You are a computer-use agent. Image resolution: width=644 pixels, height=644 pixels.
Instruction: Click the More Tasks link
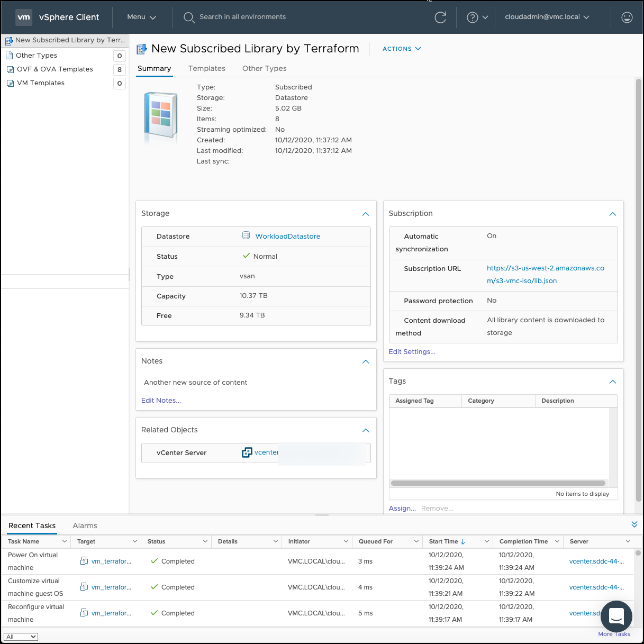(x=614, y=634)
